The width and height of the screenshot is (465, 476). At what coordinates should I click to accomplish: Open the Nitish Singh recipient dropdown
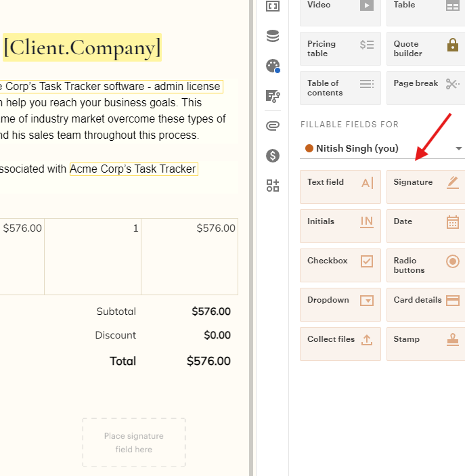(x=382, y=148)
